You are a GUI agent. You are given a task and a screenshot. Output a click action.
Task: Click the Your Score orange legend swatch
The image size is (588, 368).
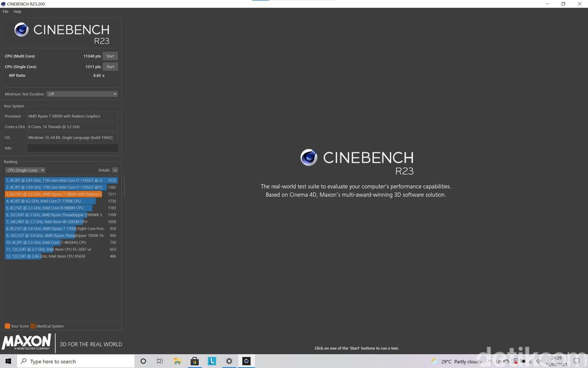pyautogui.click(x=7, y=326)
